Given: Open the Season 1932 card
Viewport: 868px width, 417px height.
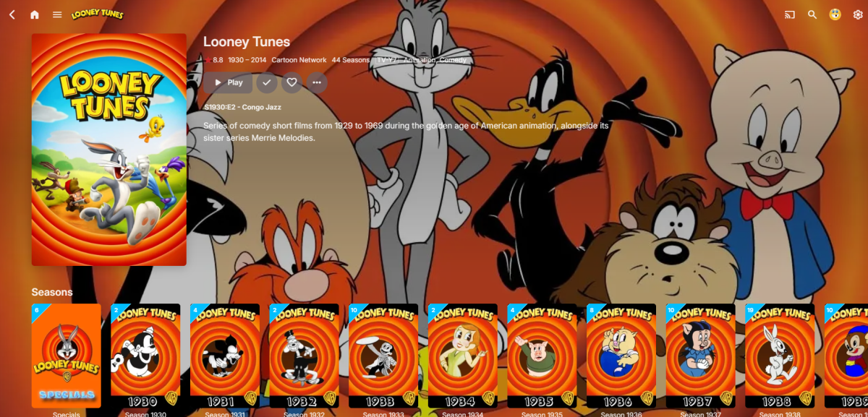Looking at the screenshot, I should [304, 356].
